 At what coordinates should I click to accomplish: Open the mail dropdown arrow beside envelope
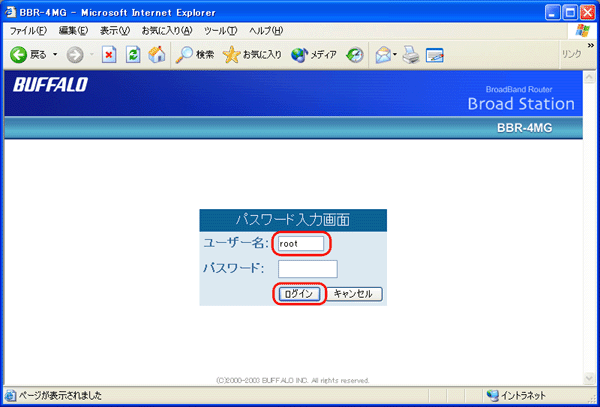tap(395, 56)
